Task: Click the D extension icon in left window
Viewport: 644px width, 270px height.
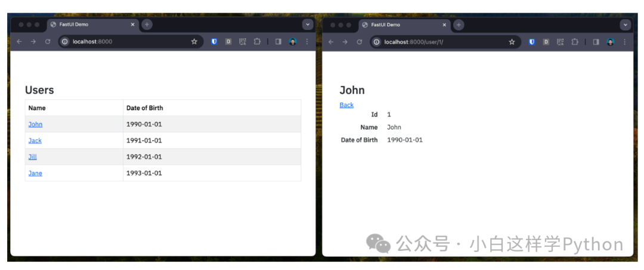Action: point(228,42)
